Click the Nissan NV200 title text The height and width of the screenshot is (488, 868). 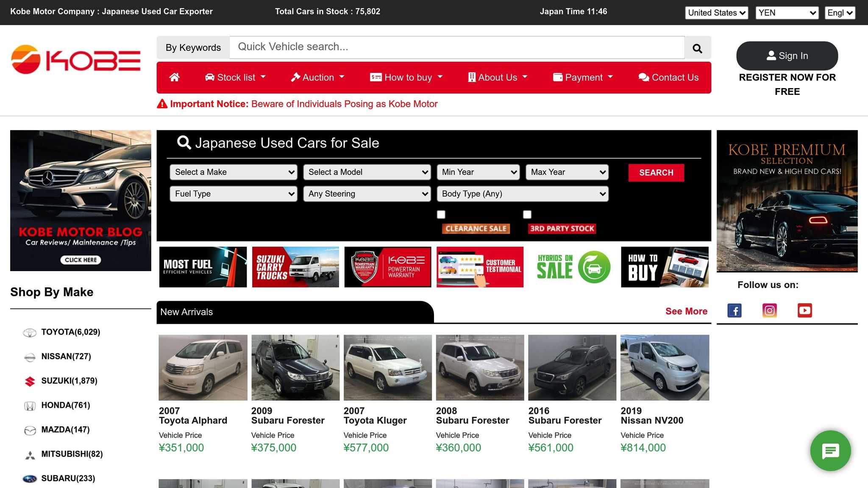tap(652, 421)
